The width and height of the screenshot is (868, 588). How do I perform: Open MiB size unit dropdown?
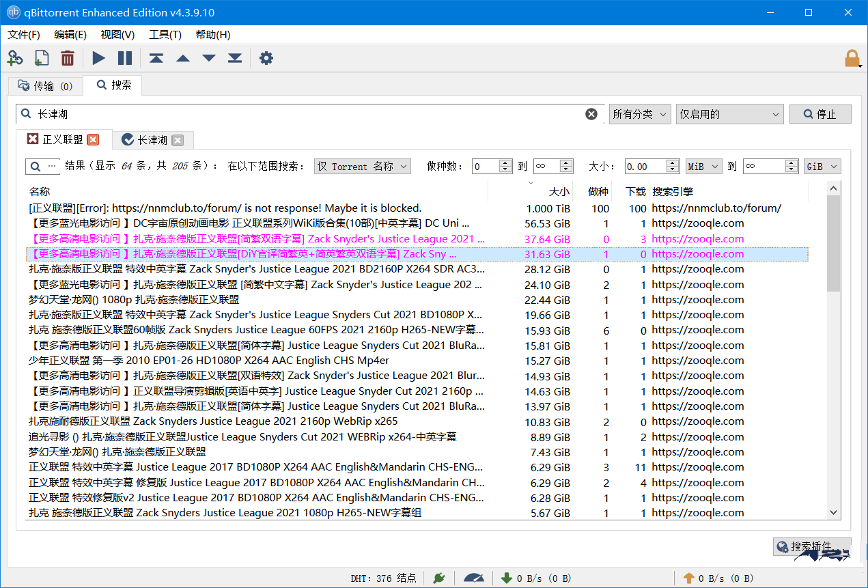[703, 166]
